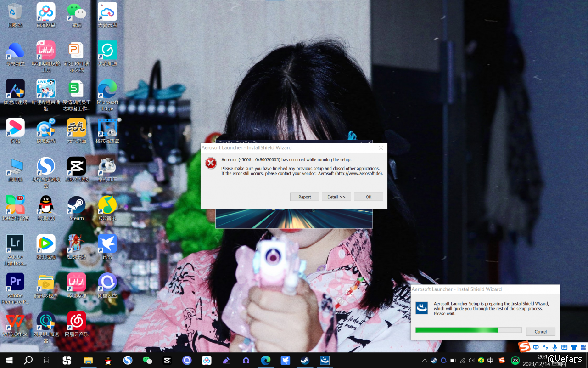Open 快吧游戏 desktop shortcut
The width and height of the screenshot is (588, 368).
[x=46, y=131]
